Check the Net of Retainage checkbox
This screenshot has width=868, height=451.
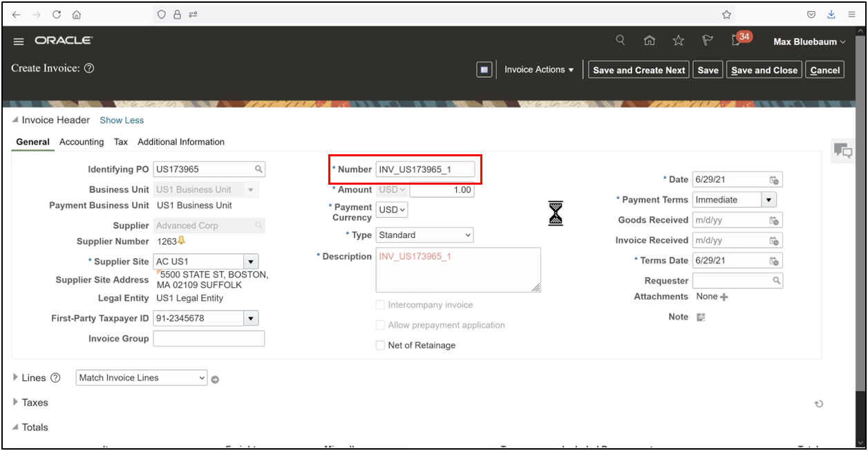tap(380, 345)
